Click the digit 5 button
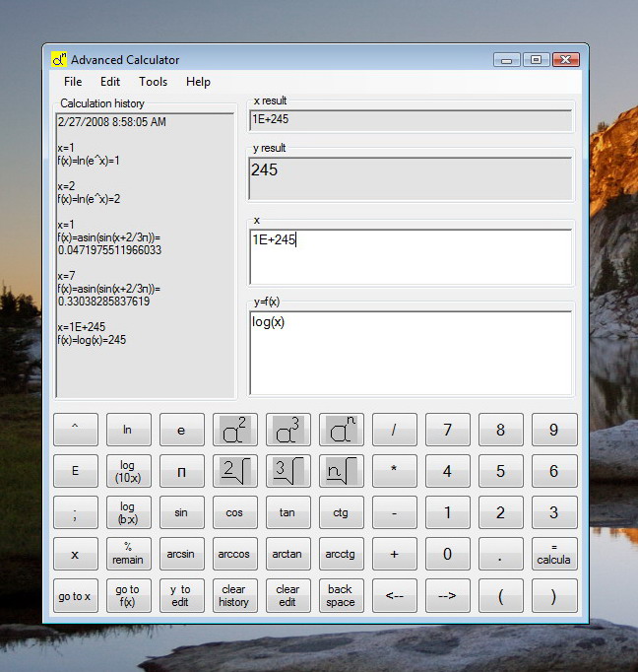The image size is (638, 672). [500, 471]
